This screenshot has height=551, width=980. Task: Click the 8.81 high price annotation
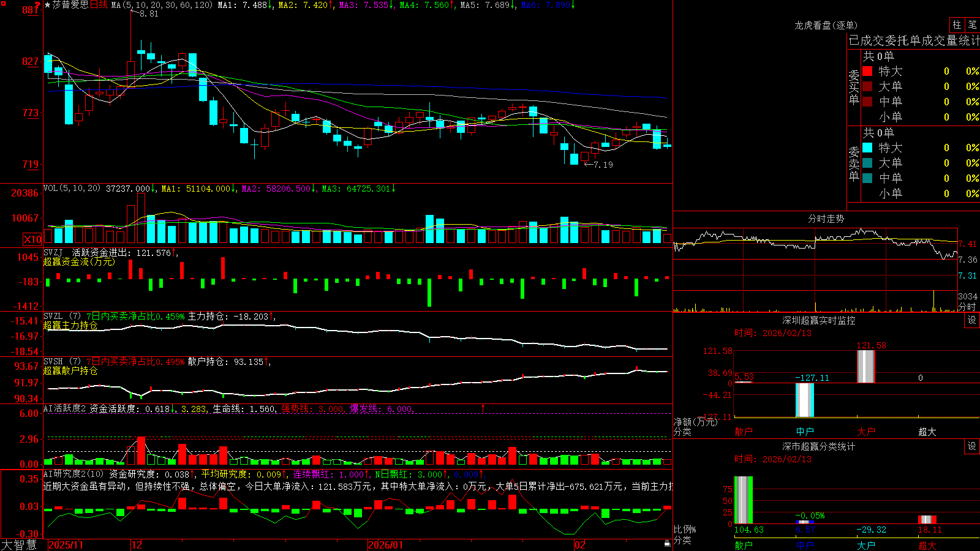(149, 13)
